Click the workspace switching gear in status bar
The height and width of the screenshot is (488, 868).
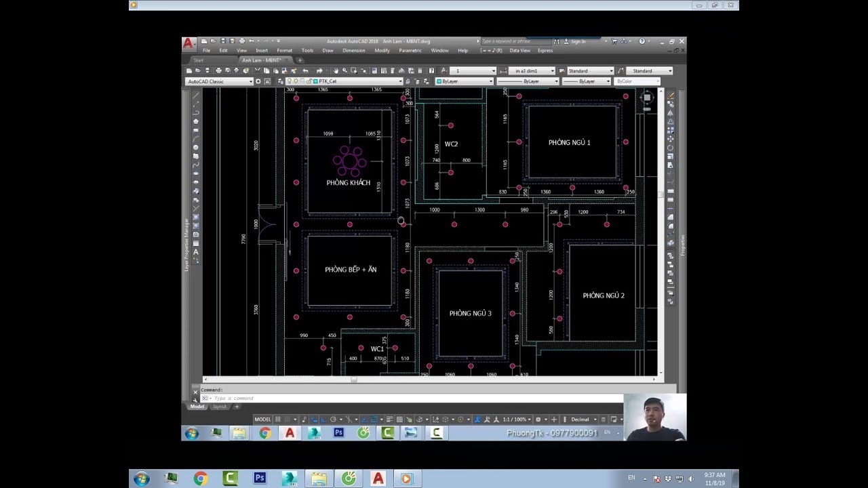538,420
